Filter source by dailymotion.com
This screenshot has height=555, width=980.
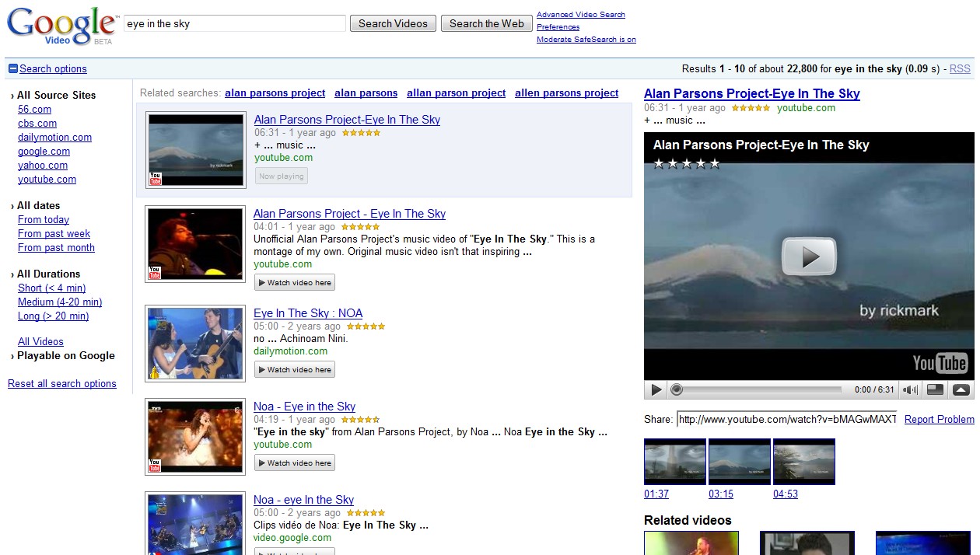54,138
